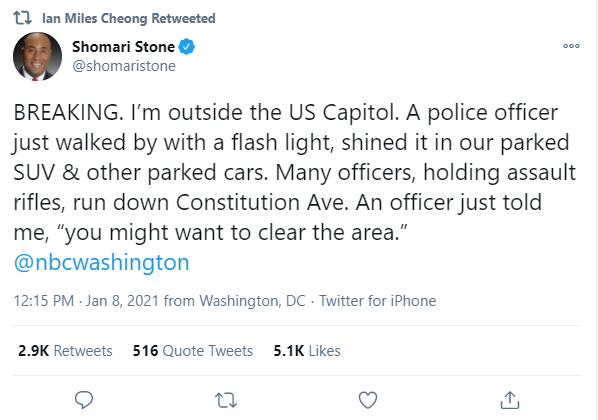View the 5.1K Likes list
Image resolution: width=598 pixels, height=420 pixels.
(307, 351)
